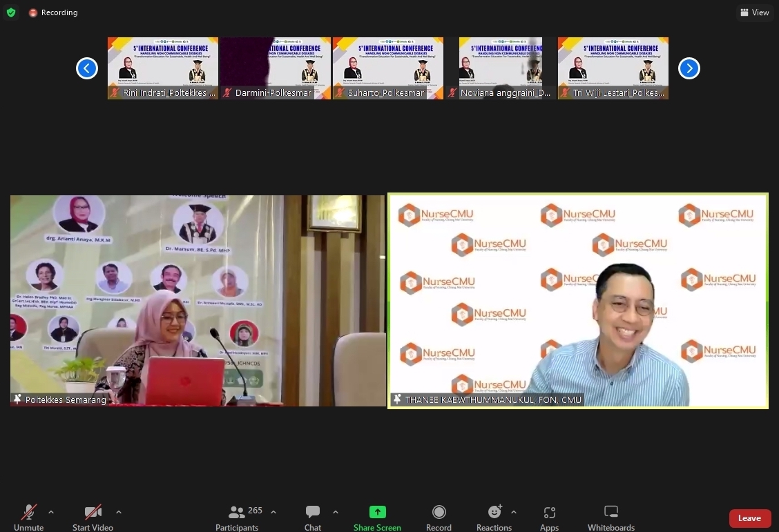Click the Poltekkes Semarang video tile

point(198,301)
